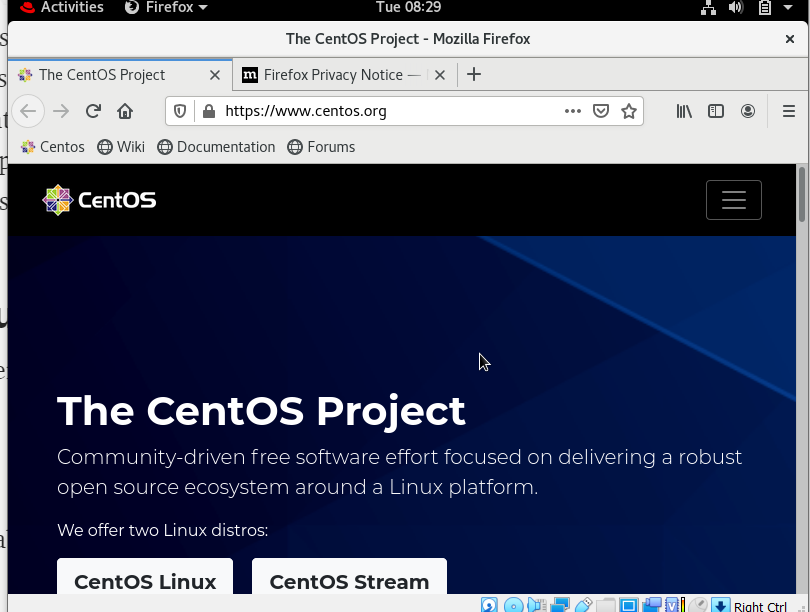Reload the current page
This screenshot has height=612, width=810.
[93, 111]
